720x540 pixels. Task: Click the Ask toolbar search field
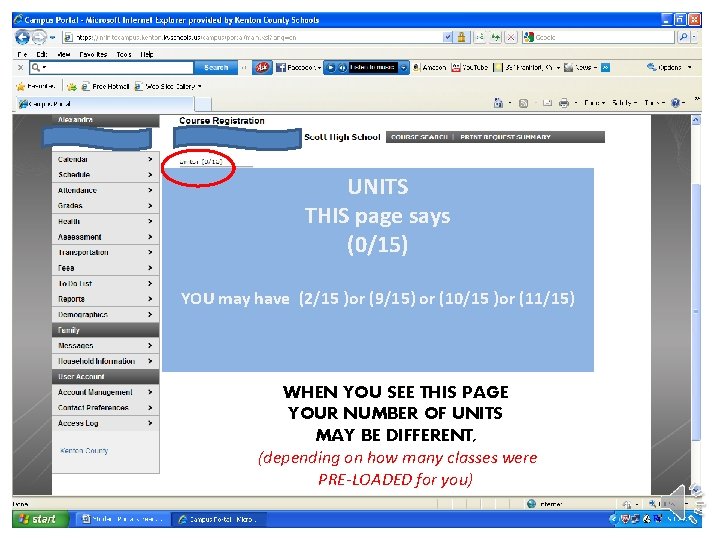tap(111, 68)
